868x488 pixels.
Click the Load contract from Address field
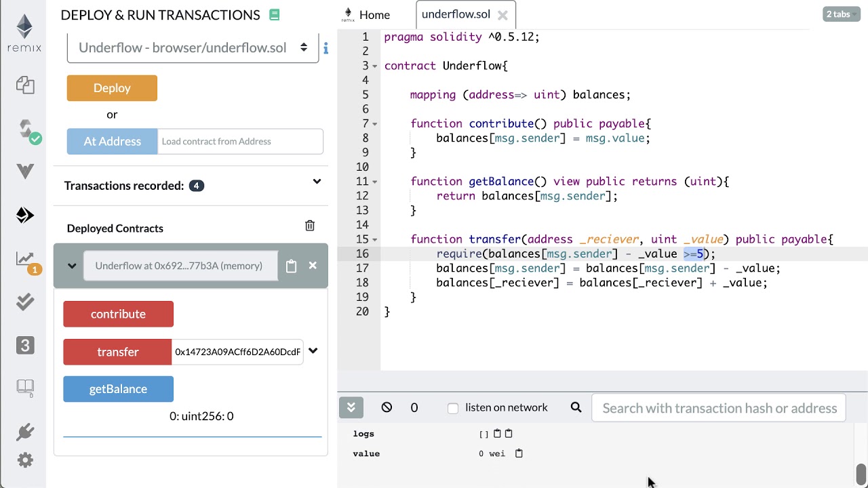coord(240,141)
